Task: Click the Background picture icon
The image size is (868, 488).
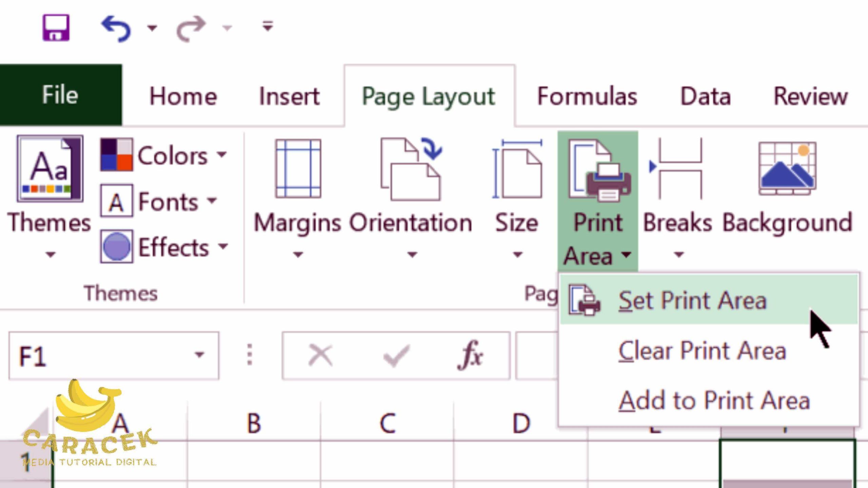Action: [787, 168]
